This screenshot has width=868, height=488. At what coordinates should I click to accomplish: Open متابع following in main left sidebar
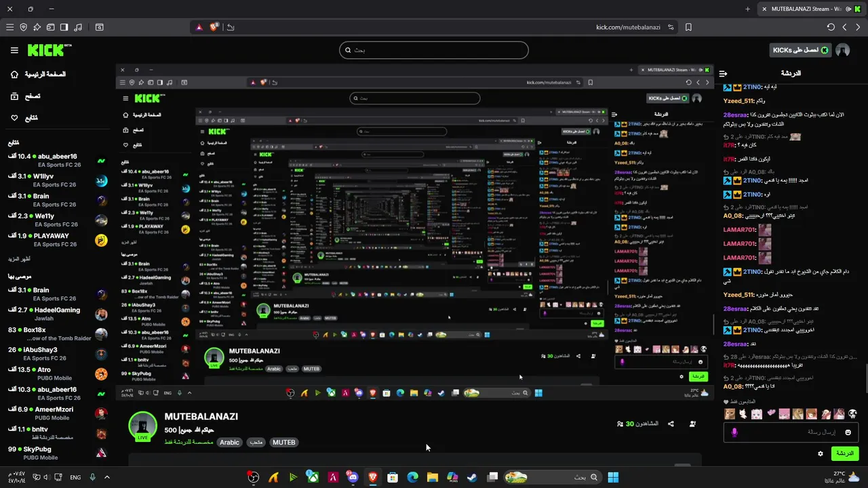pyautogui.click(x=23, y=118)
